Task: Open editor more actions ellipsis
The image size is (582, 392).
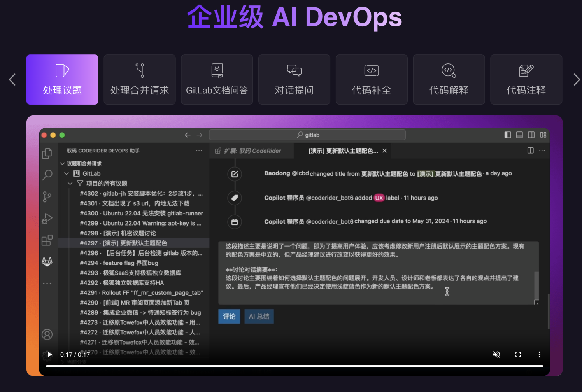Action: 542,150
